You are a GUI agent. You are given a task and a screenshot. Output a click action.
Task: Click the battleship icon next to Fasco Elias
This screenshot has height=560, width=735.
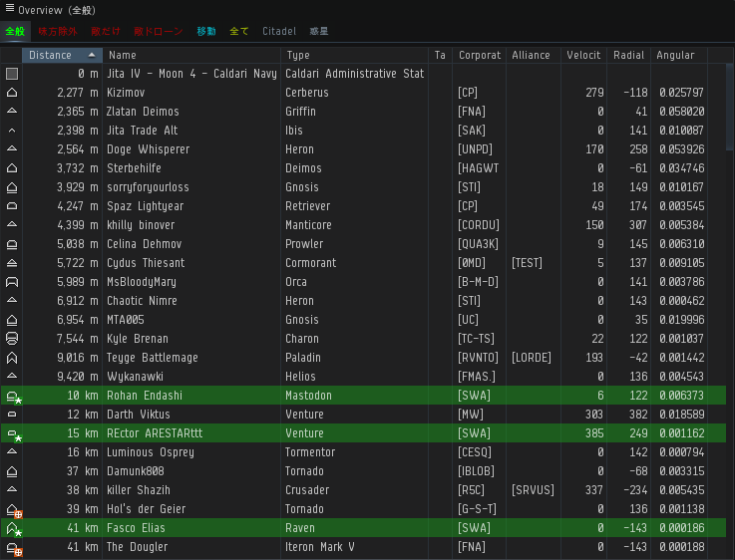click(x=13, y=528)
